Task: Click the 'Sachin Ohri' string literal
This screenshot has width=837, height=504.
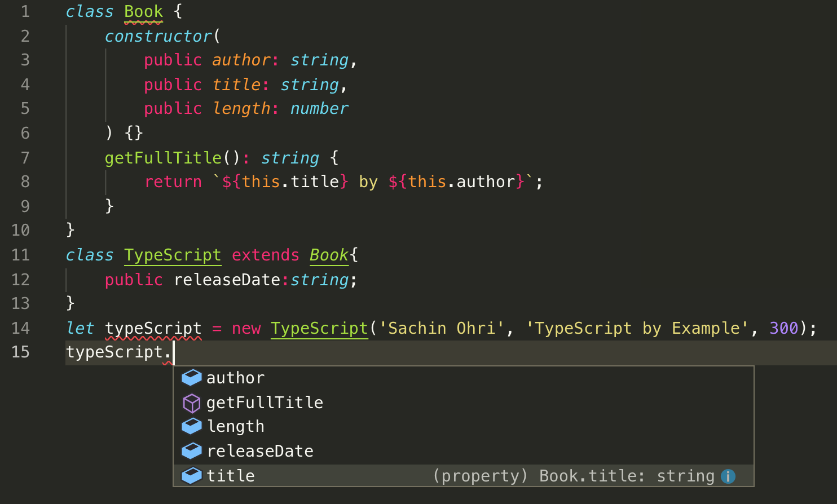Action: 442,328
